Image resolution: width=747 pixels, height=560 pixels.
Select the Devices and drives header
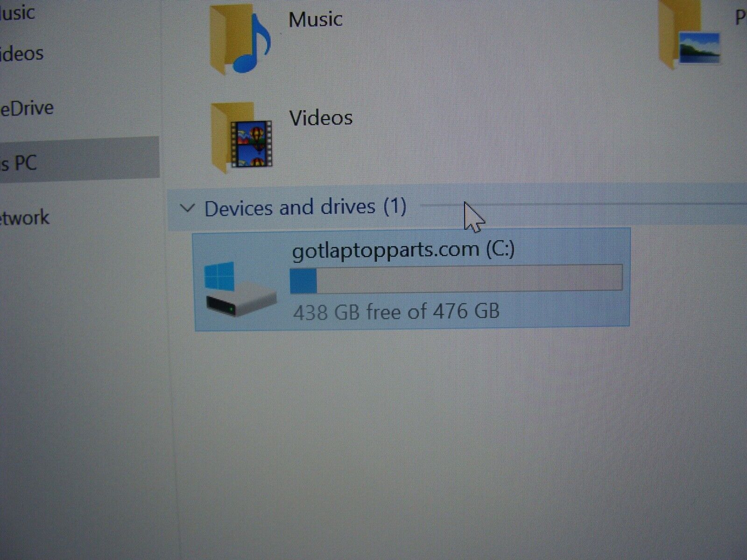point(305,207)
